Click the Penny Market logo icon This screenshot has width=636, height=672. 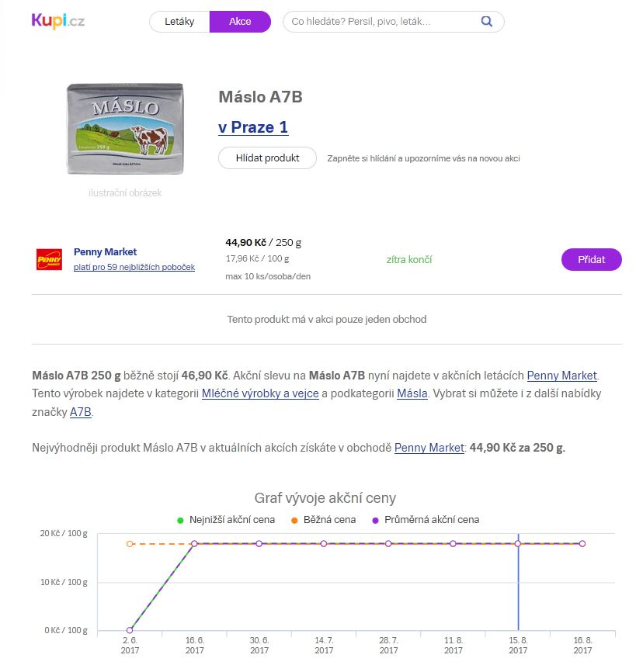click(x=49, y=260)
